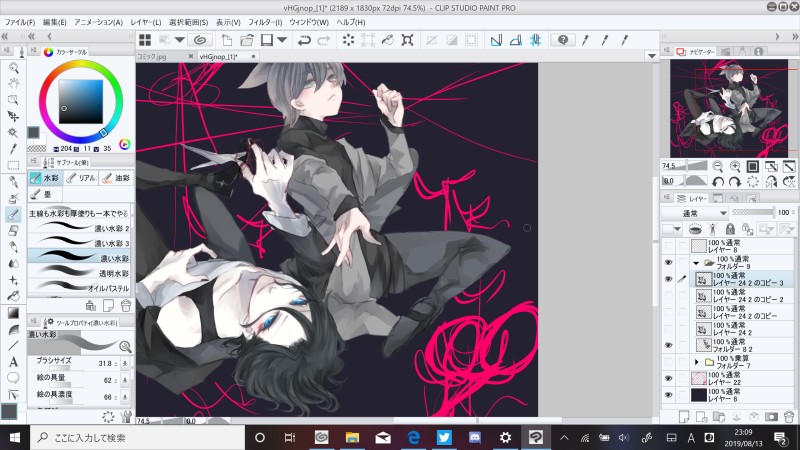Show レイヤー 8 visibility box
Screen dimensions: 800x450
tap(668, 246)
